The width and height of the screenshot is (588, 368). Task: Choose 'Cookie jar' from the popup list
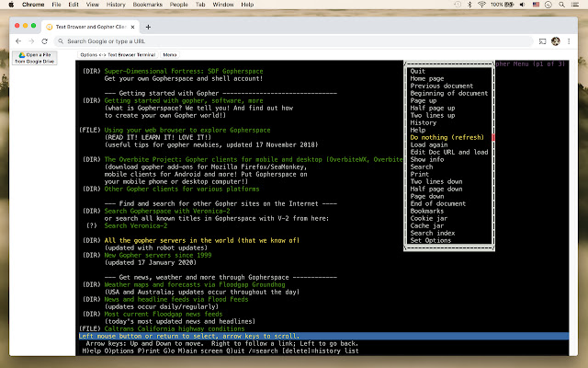[430, 219]
